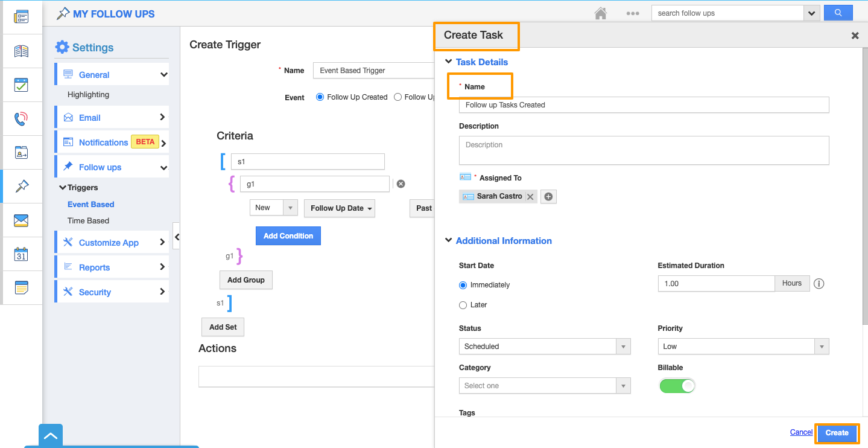Toggle the Billable switch off

(677, 386)
